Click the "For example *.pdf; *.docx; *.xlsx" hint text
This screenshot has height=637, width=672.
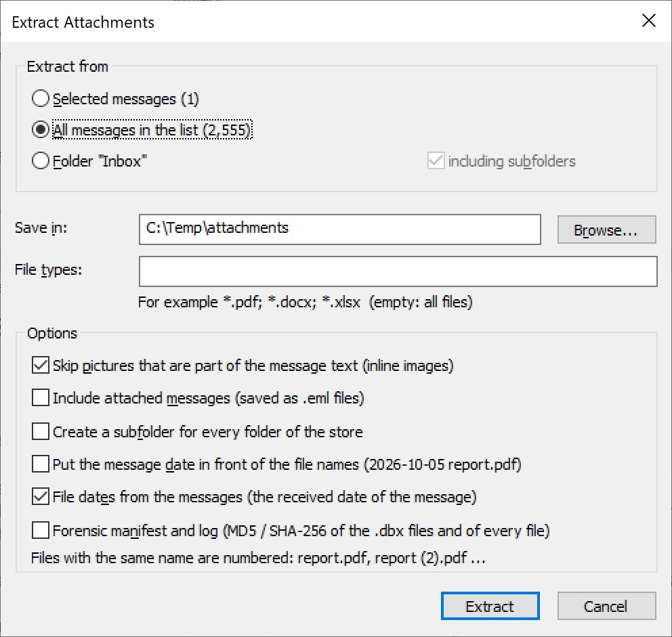coord(305,302)
